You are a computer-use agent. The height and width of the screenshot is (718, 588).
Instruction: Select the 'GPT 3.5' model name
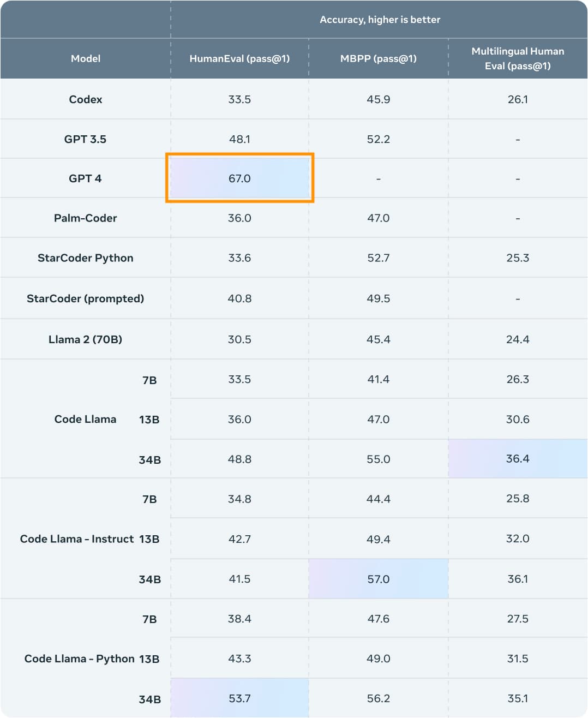[x=85, y=139]
